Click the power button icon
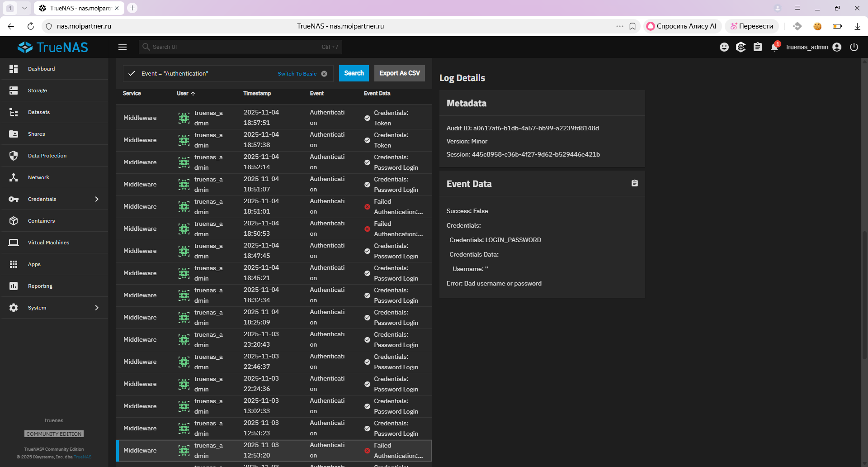This screenshot has width=868, height=467. coord(854,47)
